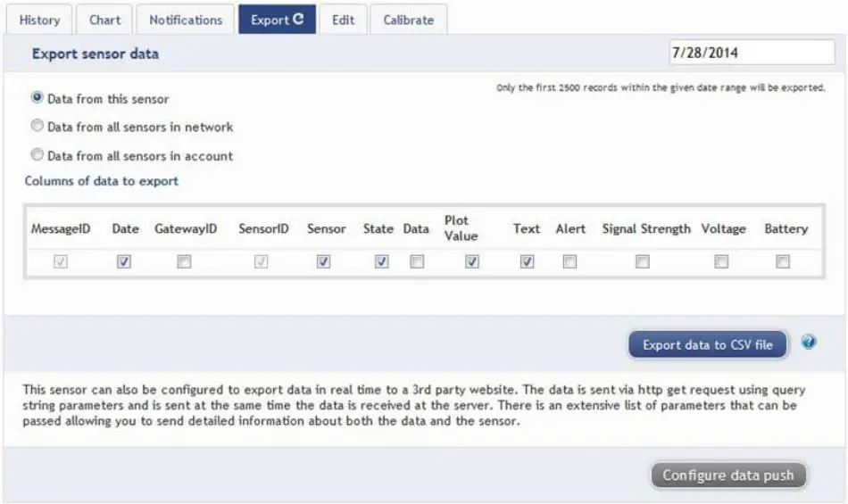Toggle the MessageID column checkbox
The height and width of the screenshot is (504, 848).
click(x=61, y=262)
